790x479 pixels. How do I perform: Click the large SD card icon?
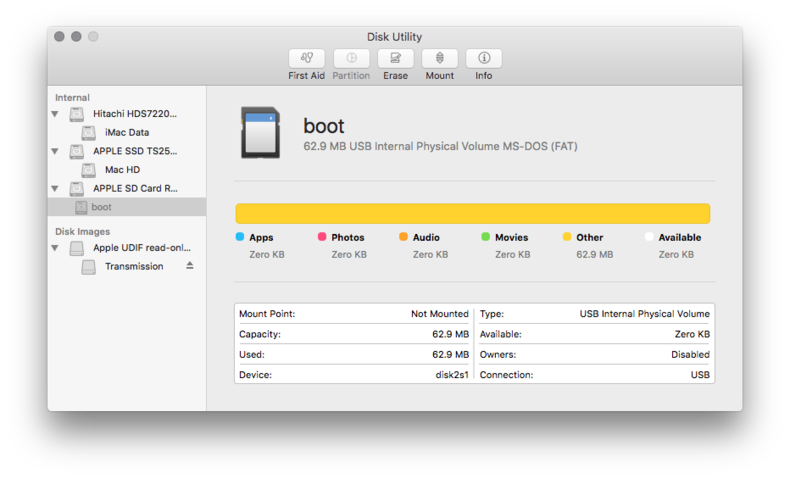[x=260, y=134]
